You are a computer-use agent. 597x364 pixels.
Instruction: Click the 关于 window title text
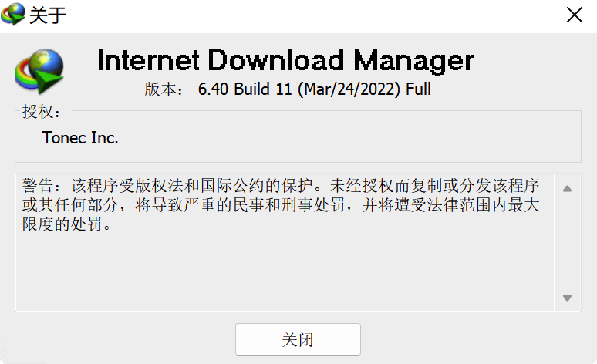48,15
